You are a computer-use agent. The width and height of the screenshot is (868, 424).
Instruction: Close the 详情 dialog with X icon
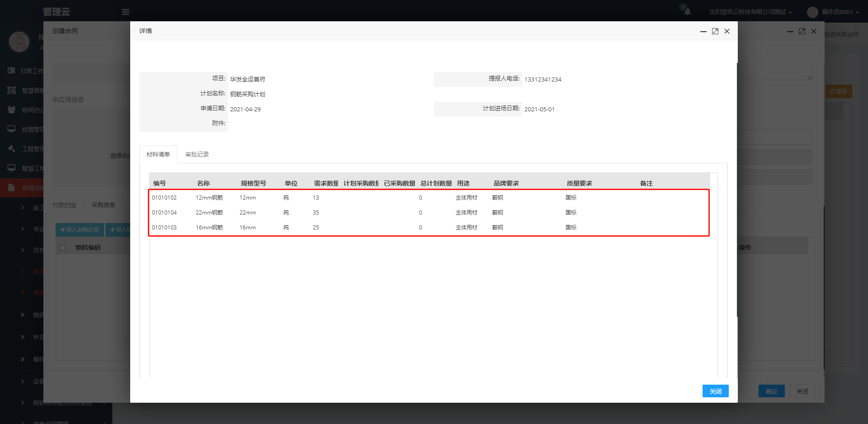[x=727, y=31]
